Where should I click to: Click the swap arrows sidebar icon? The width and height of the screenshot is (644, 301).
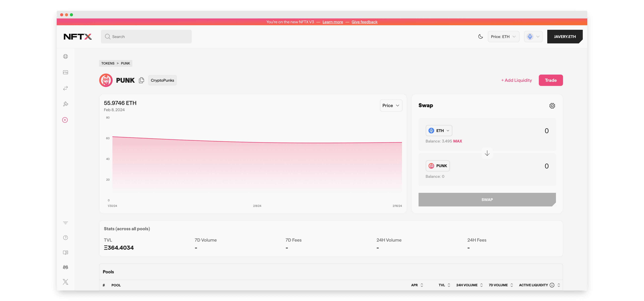click(66, 88)
